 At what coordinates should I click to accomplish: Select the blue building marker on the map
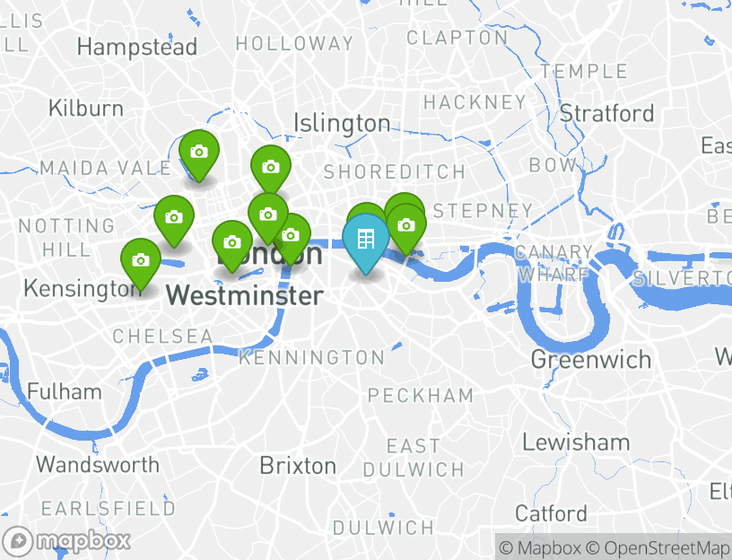tap(365, 239)
